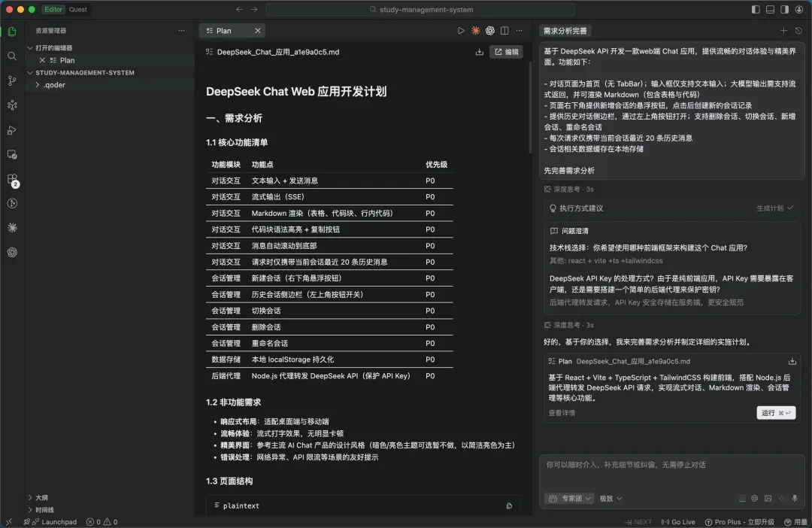Switch to the Quest tab
The image size is (812, 528).
(x=77, y=10)
